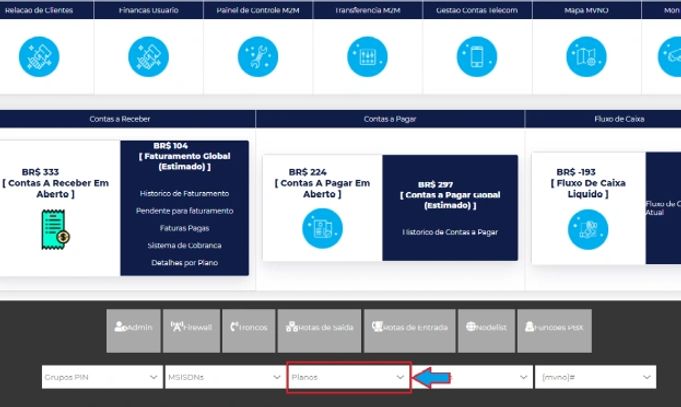Image resolution: width=681 pixels, height=407 pixels.
Task: Open the Relacao de Clientes handshake icon
Action: [x=39, y=57]
